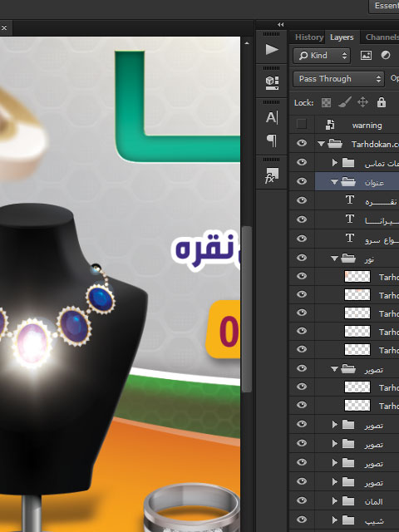Lock position with the move icon
399x532 pixels.
362,102
